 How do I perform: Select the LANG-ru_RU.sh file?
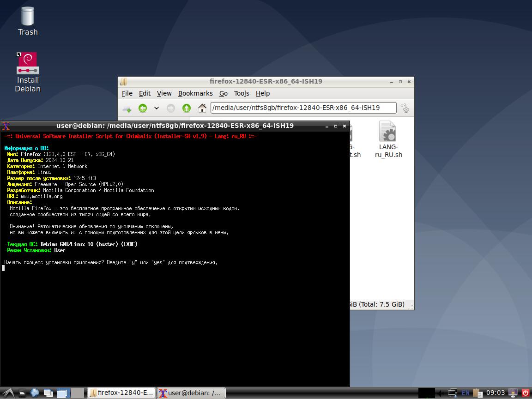[388, 139]
